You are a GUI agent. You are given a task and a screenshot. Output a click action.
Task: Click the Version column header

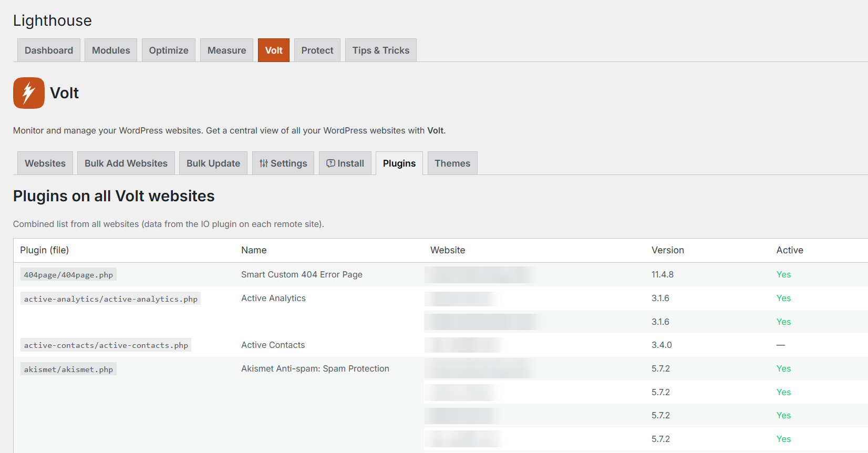click(x=668, y=250)
